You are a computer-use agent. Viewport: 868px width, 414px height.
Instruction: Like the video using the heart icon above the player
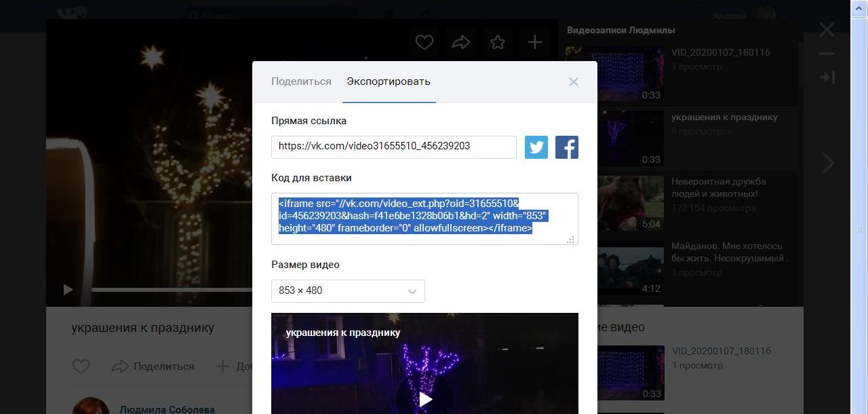[425, 43]
